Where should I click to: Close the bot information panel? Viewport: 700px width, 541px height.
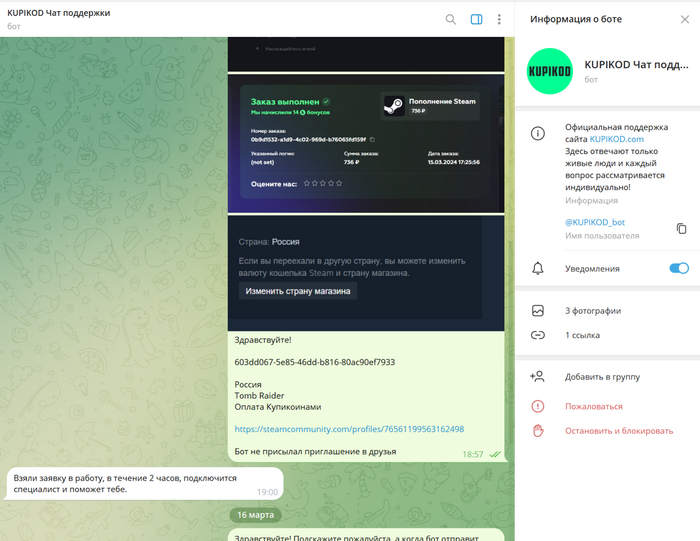coord(684,19)
